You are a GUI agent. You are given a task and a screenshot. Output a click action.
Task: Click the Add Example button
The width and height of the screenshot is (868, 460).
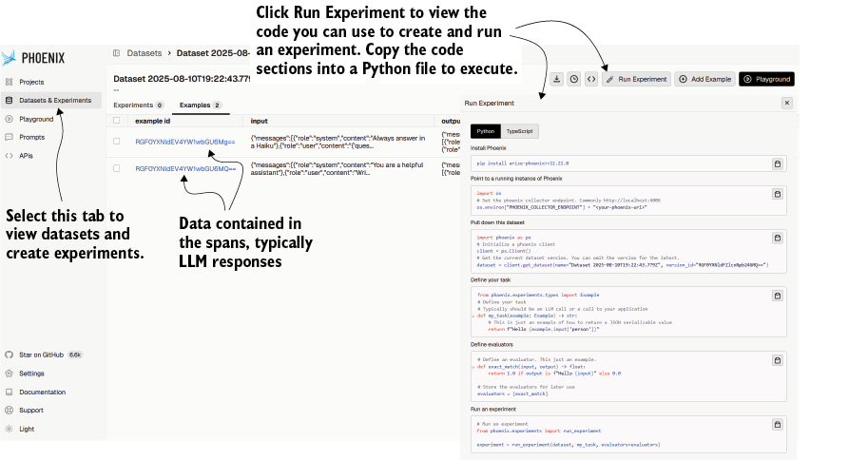(x=704, y=79)
